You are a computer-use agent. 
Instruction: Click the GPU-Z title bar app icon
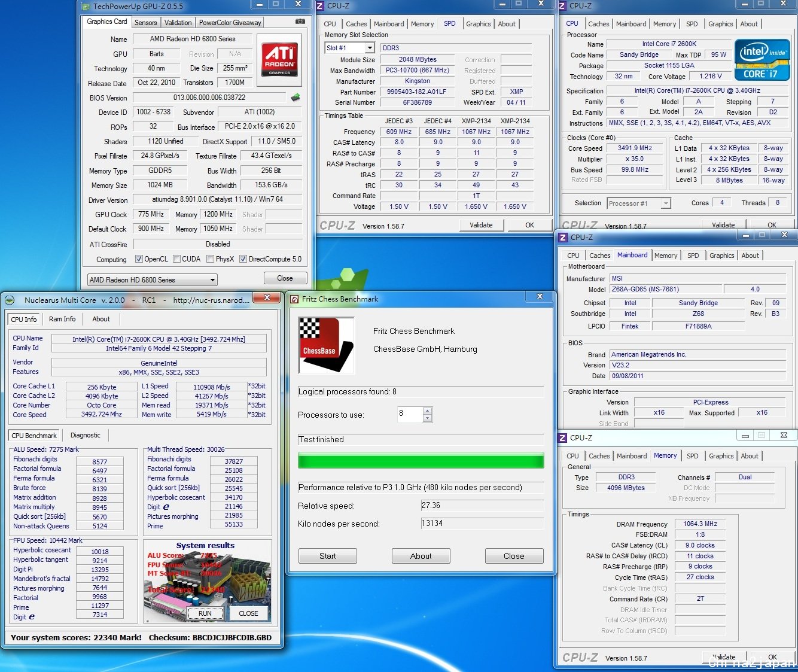tap(87, 6)
